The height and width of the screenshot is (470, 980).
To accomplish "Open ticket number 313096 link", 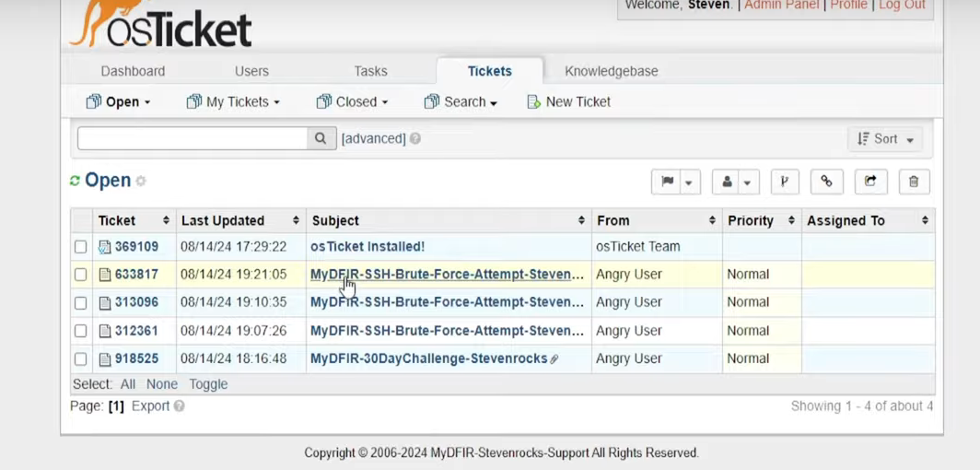I will tap(136, 302).
